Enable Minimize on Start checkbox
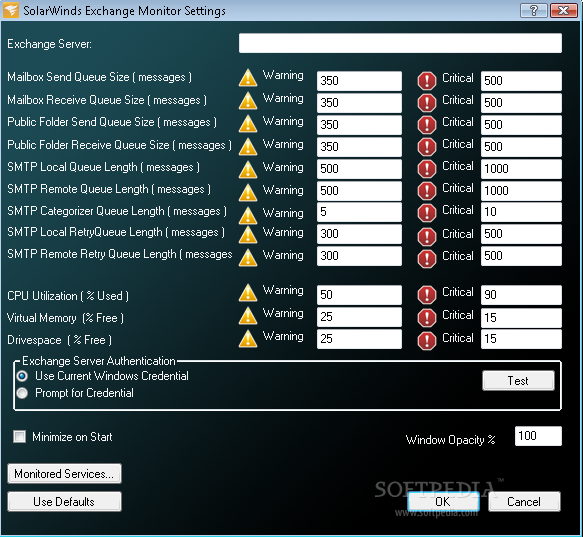This screenshot has height=537, width=583. tap(19, 437)
